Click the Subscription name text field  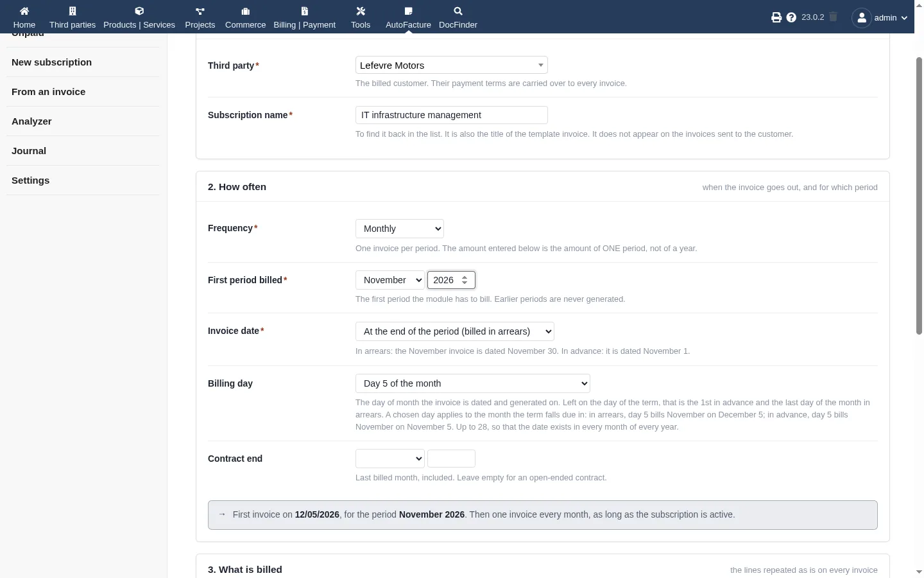click(x=452, y=115)
